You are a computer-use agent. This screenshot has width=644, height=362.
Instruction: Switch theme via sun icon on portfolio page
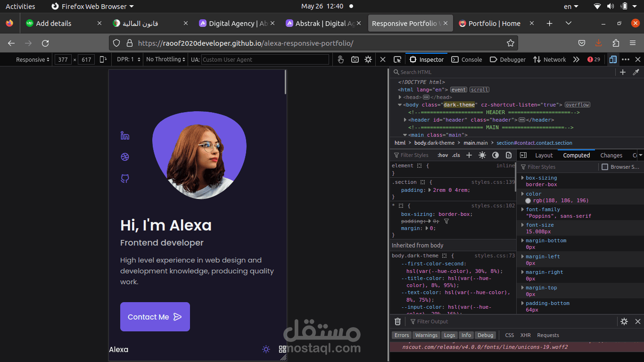266,349
